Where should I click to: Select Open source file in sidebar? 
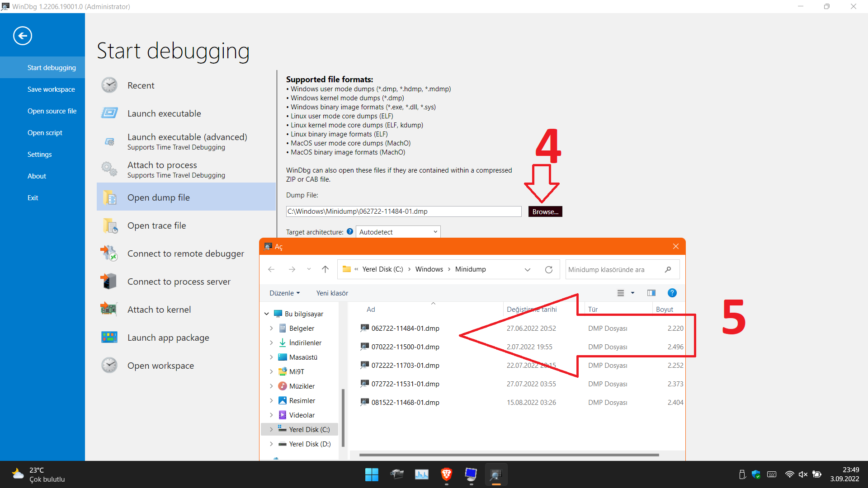42,111
